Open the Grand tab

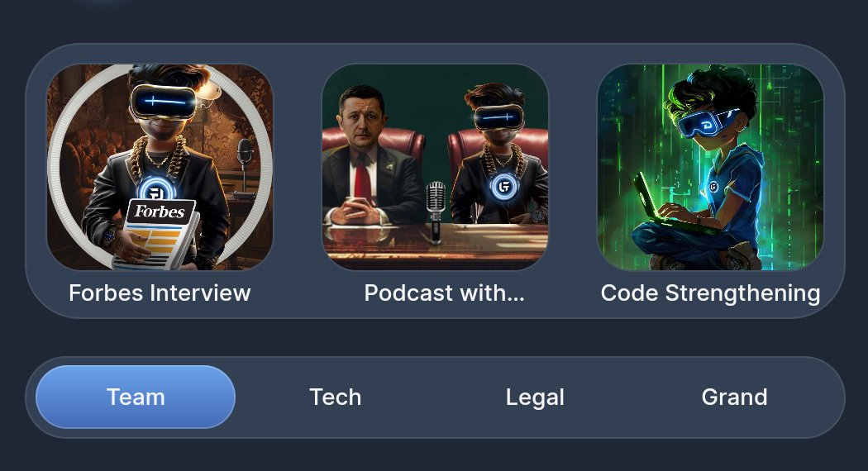point(735,397)
